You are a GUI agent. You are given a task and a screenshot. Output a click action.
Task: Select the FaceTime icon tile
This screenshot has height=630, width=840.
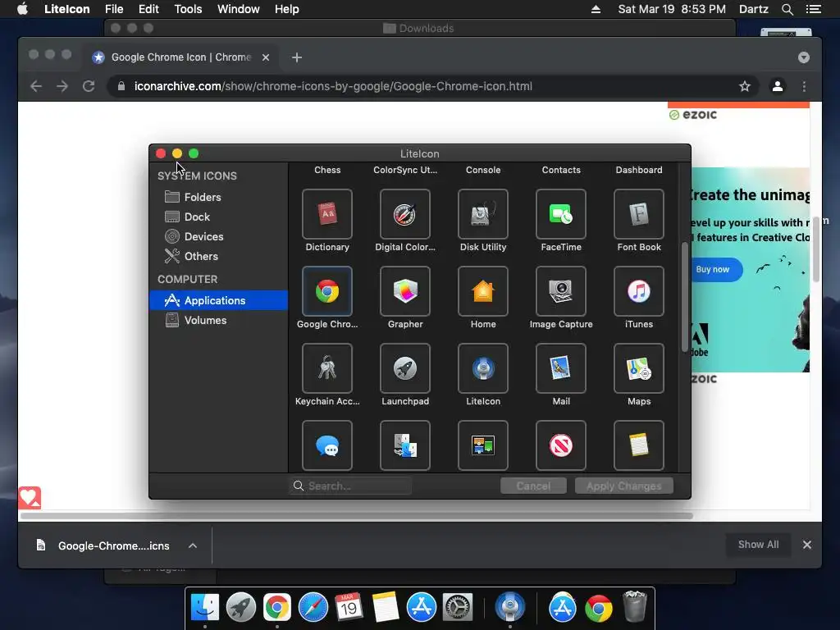561,214
